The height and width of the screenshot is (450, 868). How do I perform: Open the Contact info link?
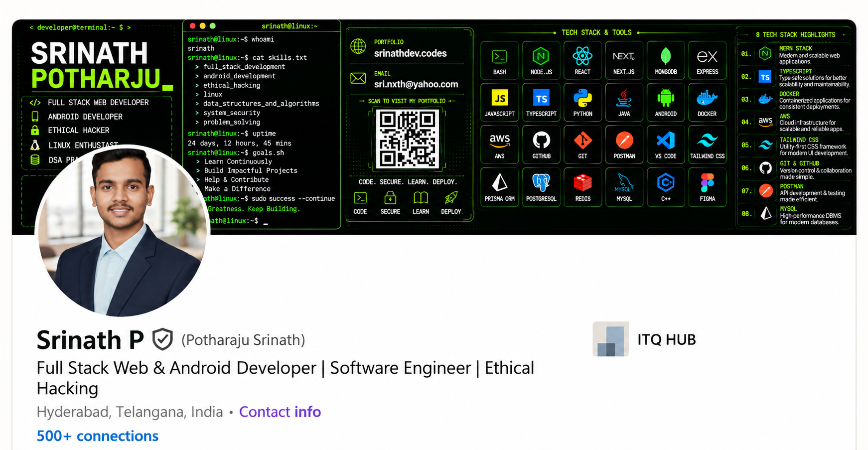[x=280, y=412]
